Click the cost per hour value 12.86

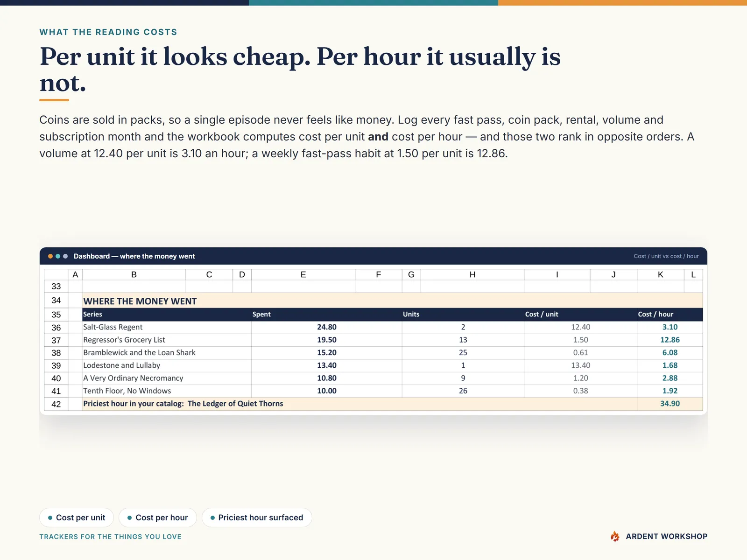670,340
